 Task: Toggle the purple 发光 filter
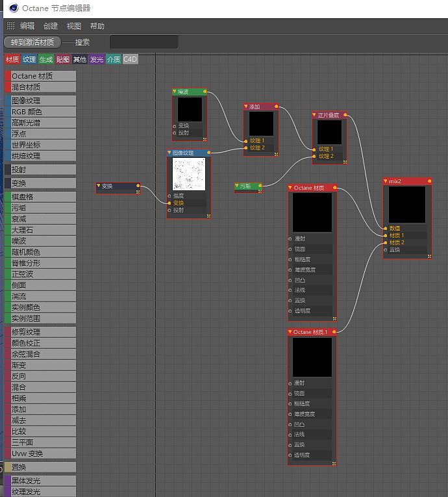click(97, 59)
